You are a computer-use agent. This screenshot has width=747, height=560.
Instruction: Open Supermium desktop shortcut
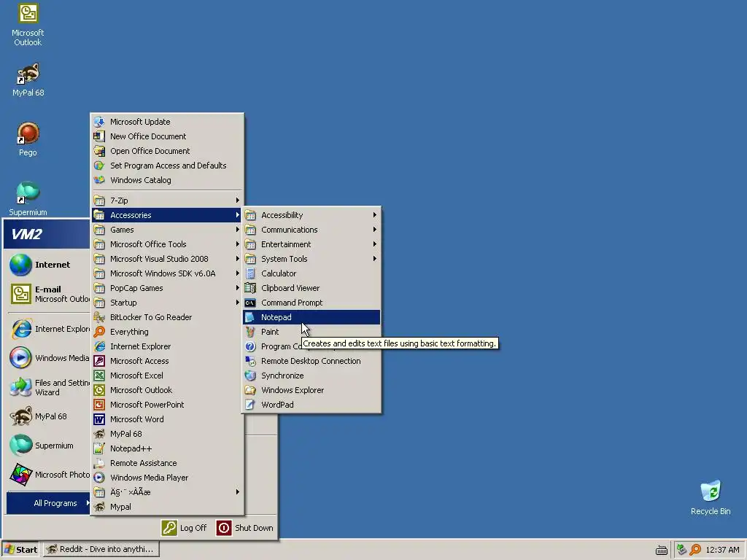coord(28,199)
